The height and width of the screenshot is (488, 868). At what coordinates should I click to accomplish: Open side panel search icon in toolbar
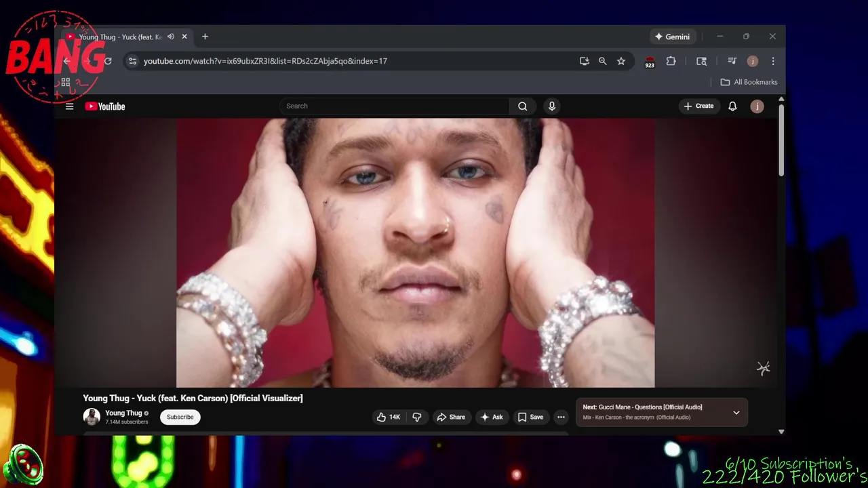[x=701, y=61]
